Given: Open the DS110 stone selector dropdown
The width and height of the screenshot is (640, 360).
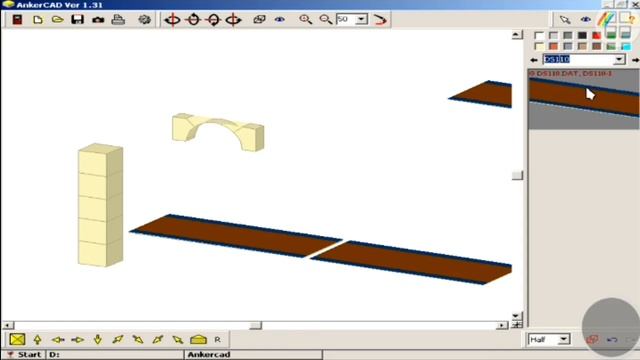Looking at the screenshot, I should (619, 60).
